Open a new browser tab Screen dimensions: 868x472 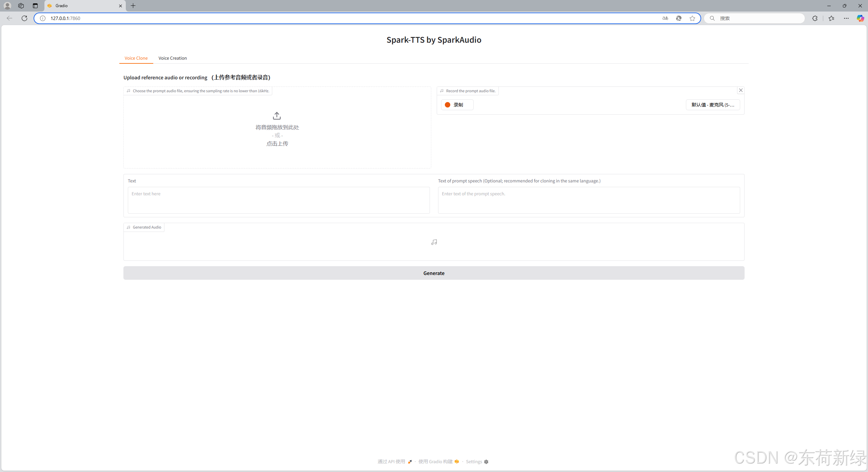click(133, 6)
